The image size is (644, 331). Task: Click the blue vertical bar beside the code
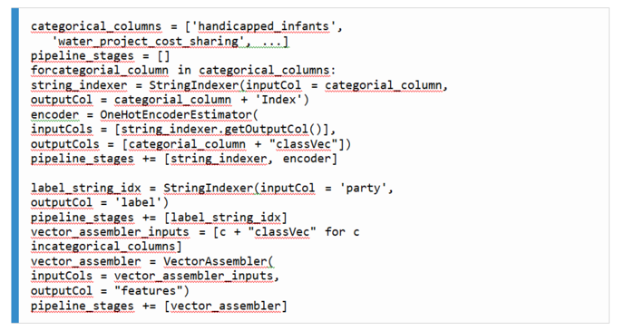(15, 165)
